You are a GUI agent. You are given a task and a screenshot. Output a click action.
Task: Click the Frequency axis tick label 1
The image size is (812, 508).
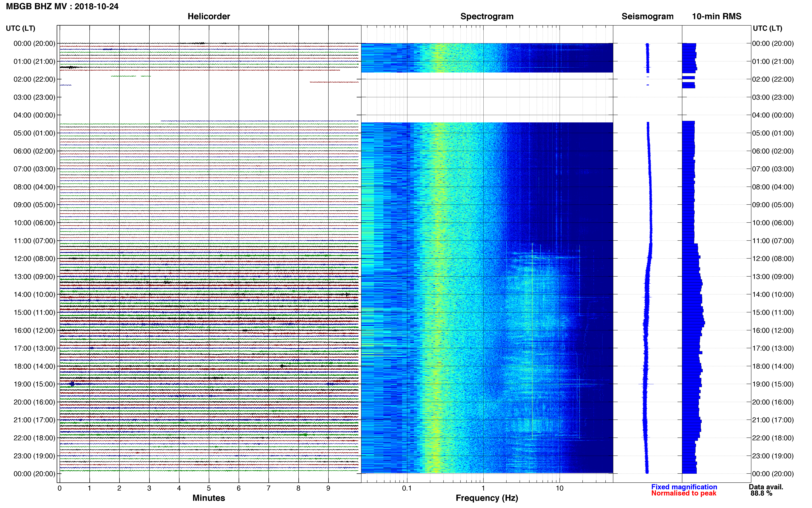pyautogui.click(x=483, y=488)
